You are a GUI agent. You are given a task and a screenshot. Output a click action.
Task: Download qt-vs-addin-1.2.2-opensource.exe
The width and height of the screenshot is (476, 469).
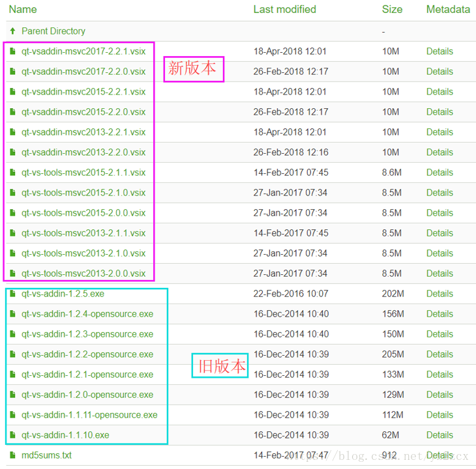(x=87, y=354)
